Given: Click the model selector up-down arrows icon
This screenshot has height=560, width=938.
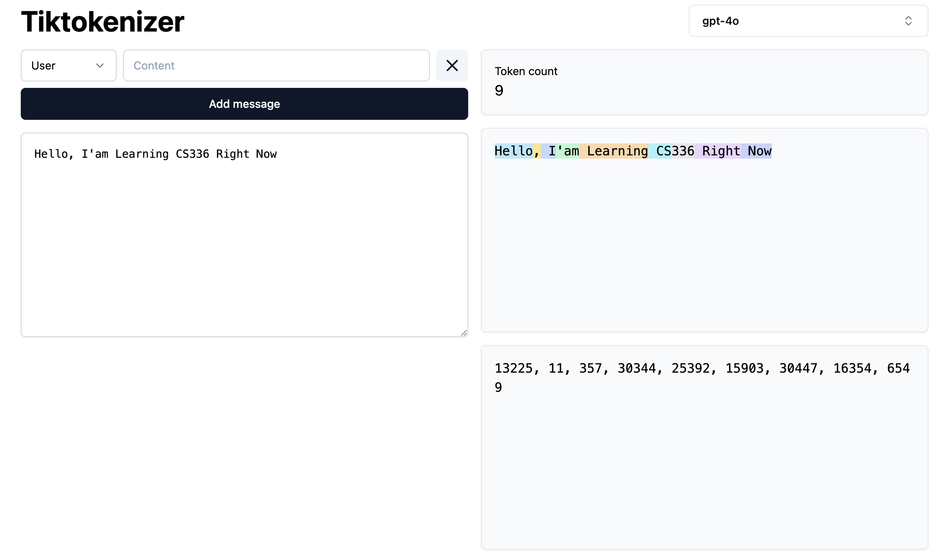Looking at the screenshot, I should [908, 21].
